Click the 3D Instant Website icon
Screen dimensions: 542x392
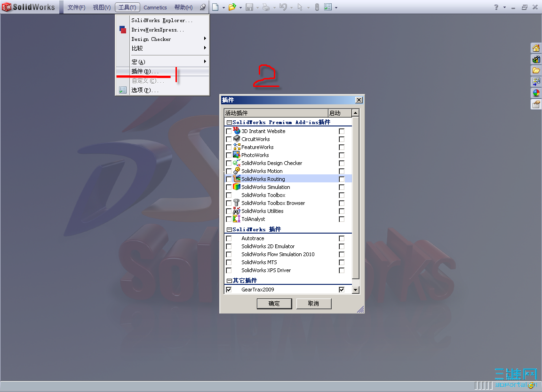pyautogui.click(x=237, y=131)
